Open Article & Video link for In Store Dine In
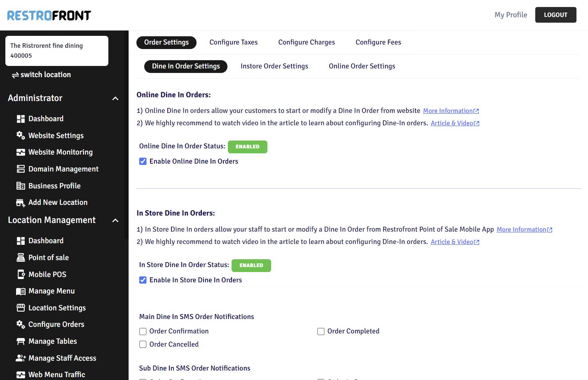 click(x=452, y=242)
